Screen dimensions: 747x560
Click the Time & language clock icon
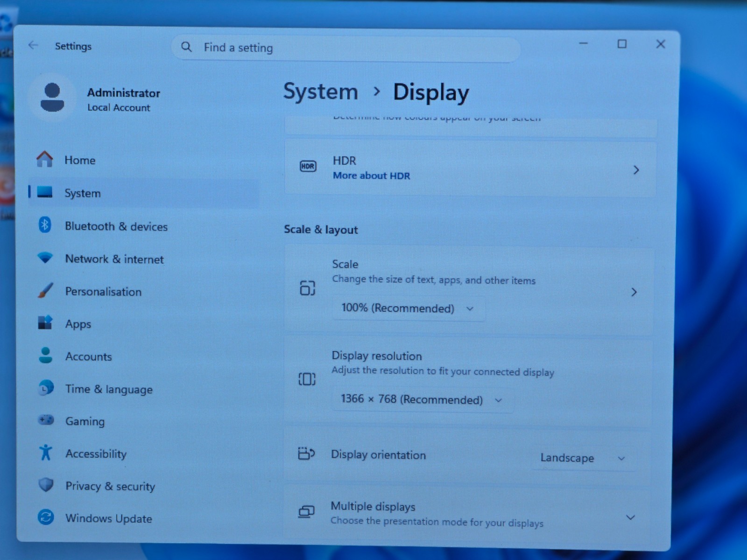tap(46, 388)
